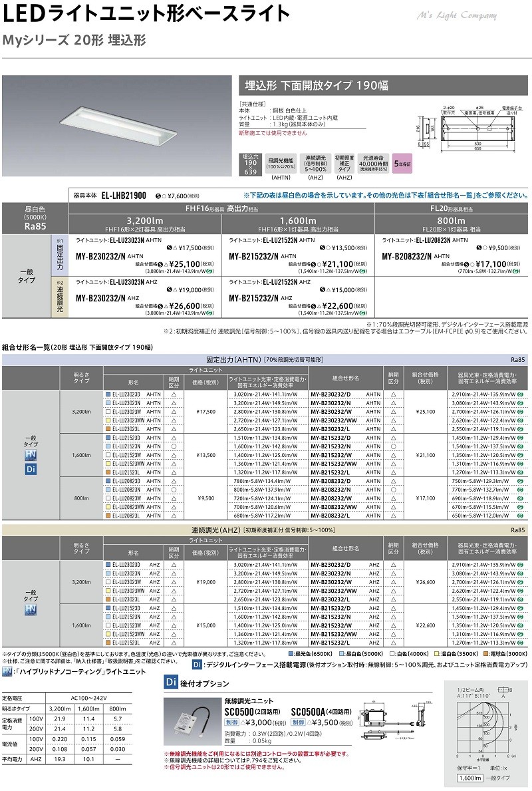Click the FN icon beside ハイブリッドナノコーティング note

tap(7, 671)
